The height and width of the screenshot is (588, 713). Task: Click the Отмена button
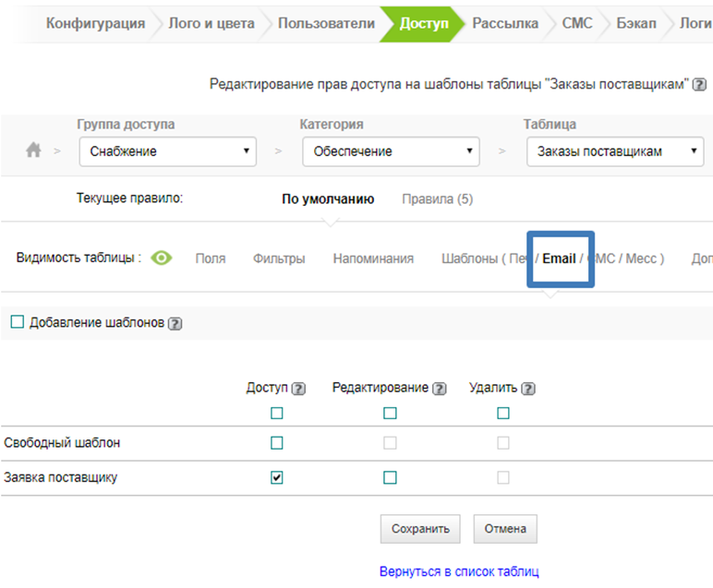[x=504, y=529]
